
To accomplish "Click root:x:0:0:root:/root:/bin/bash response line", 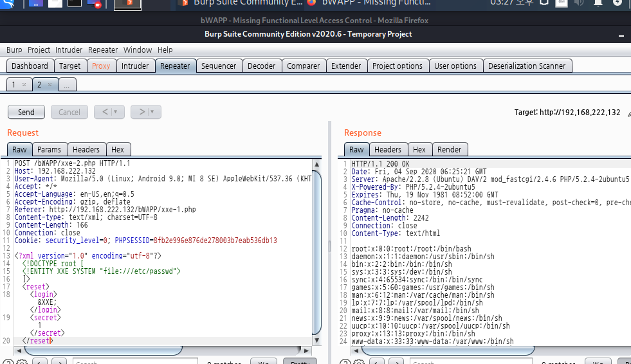I will coord(411,249).
